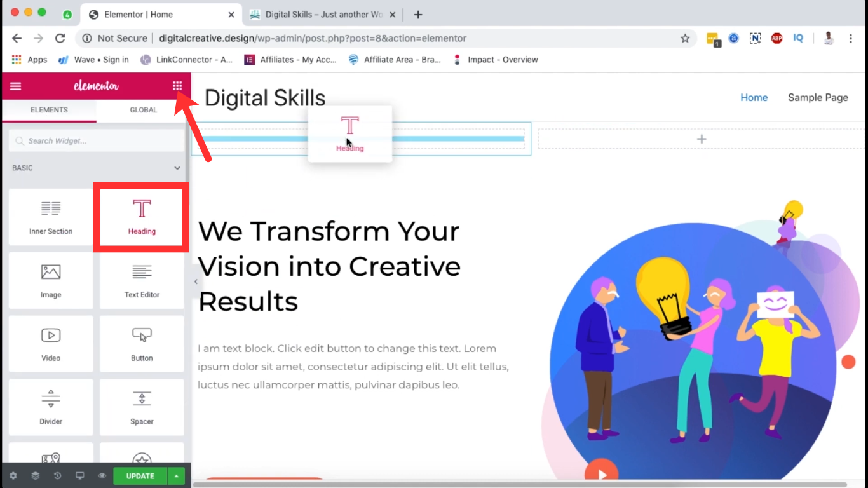Select the Divider widget
The height and width of the screenshot is (488, 868).
51,407
